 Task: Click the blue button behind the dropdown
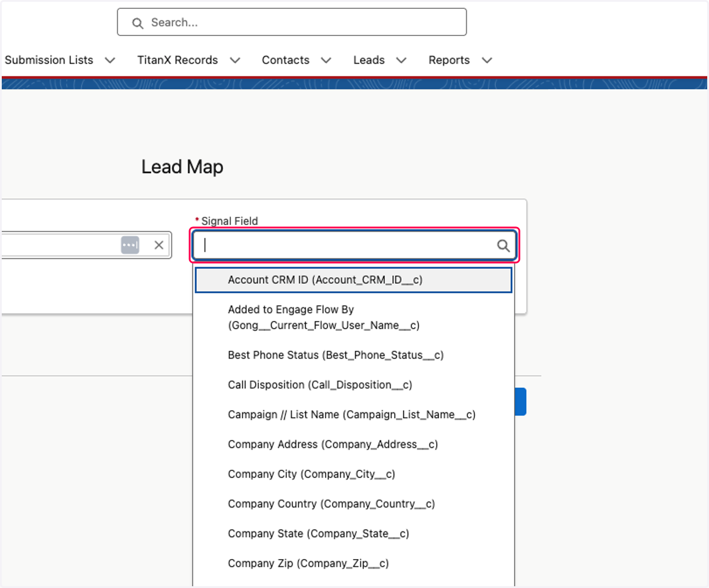pos(521,402)
